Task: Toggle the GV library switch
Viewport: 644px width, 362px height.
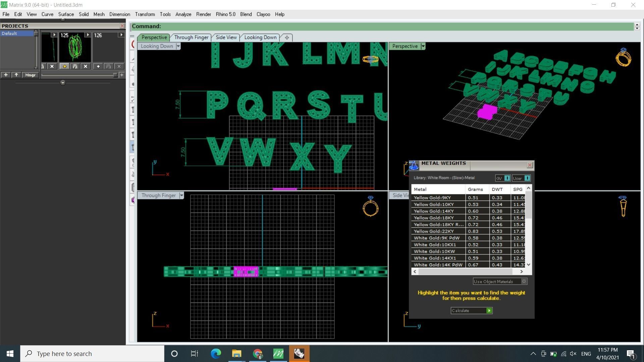Action: point(507,178)
